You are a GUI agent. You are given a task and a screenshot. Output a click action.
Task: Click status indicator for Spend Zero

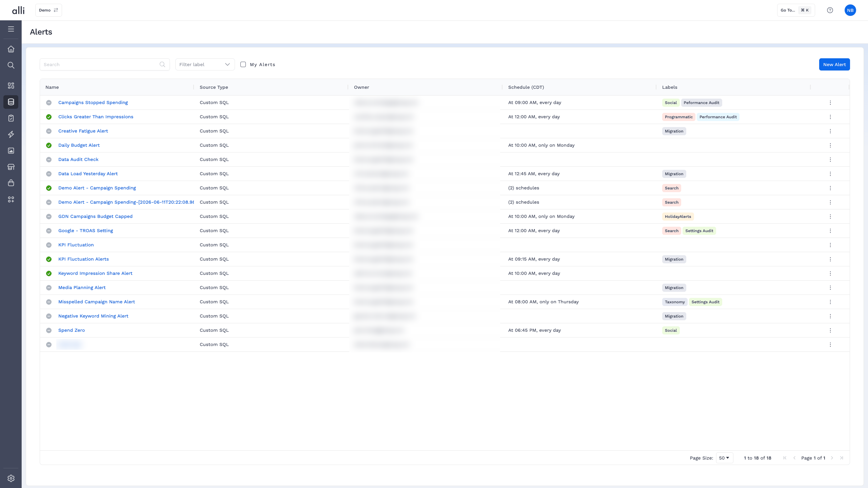(x=49, y=330)
